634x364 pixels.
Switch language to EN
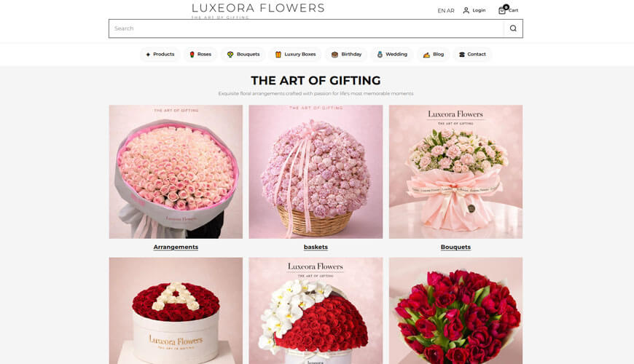tap(442, 11)
